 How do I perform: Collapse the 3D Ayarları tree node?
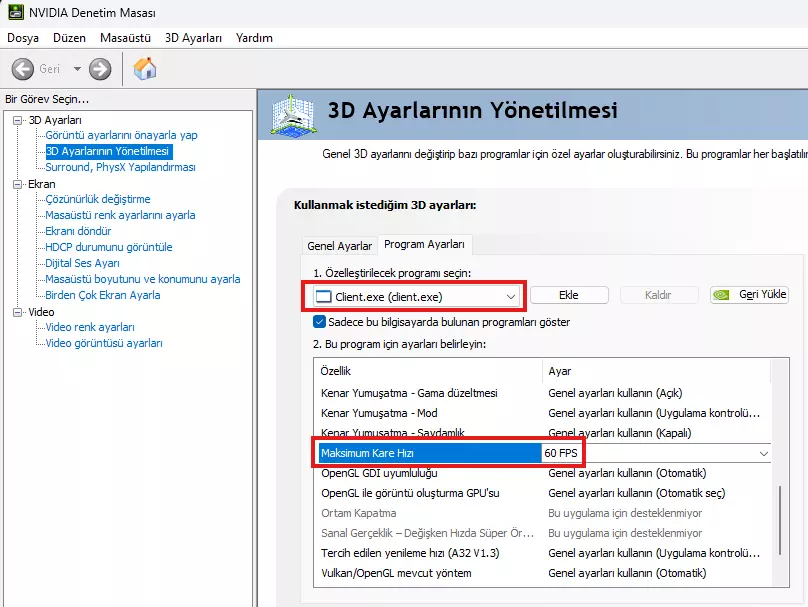click(18, 120)
